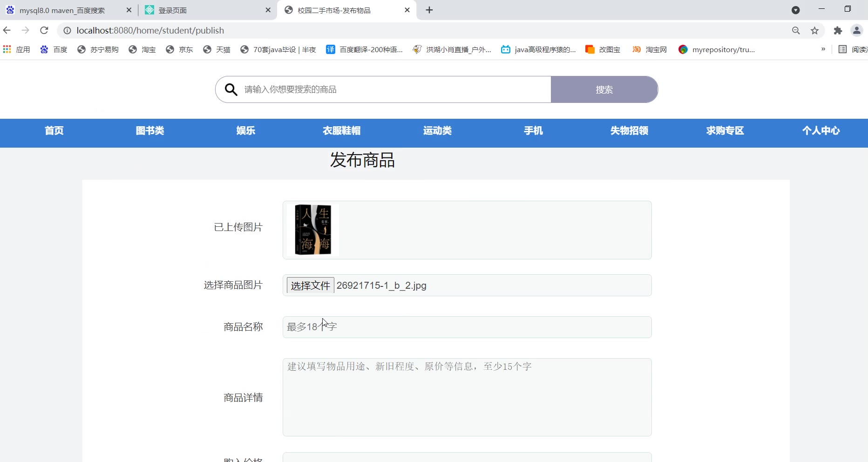This screenshot has height=462, width=868.
Task: Close the 校园二手市场 tab
Action: coord(407,10)
